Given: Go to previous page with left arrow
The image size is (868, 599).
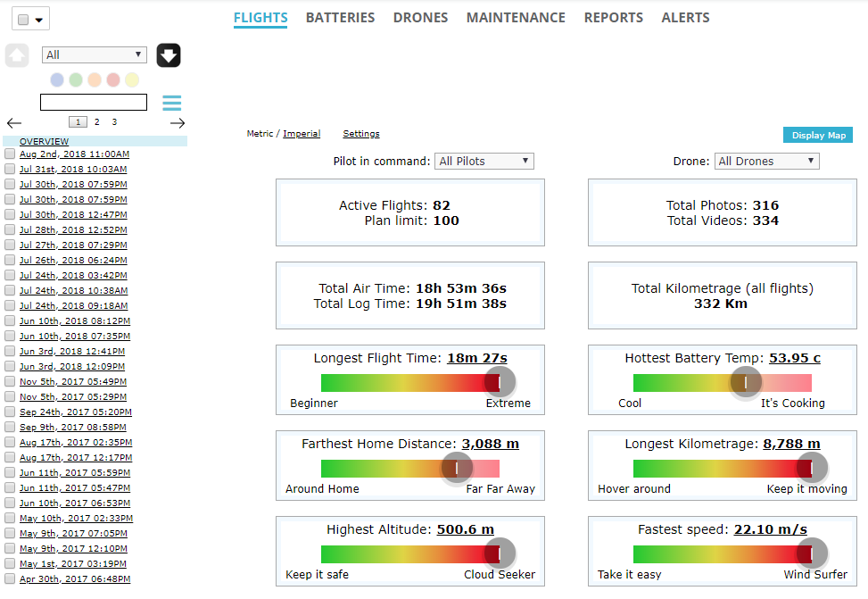Looking at the screenshot, I should click(14, 123).
